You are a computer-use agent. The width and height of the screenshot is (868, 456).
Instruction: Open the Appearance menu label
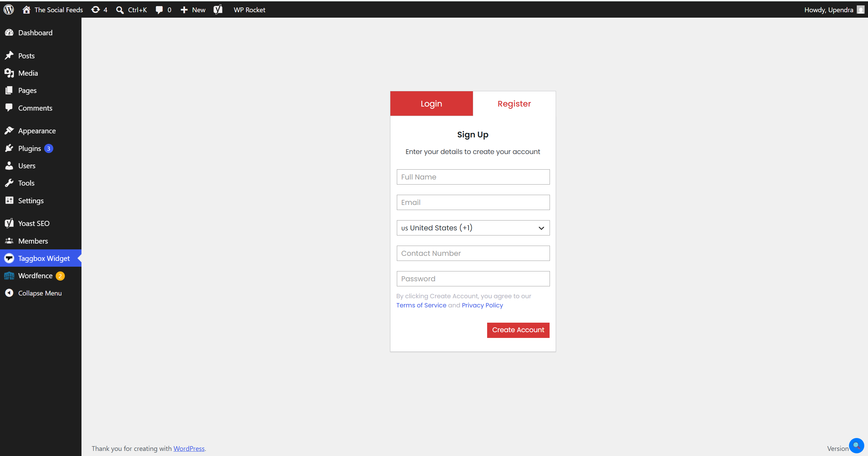click(37, 131)
